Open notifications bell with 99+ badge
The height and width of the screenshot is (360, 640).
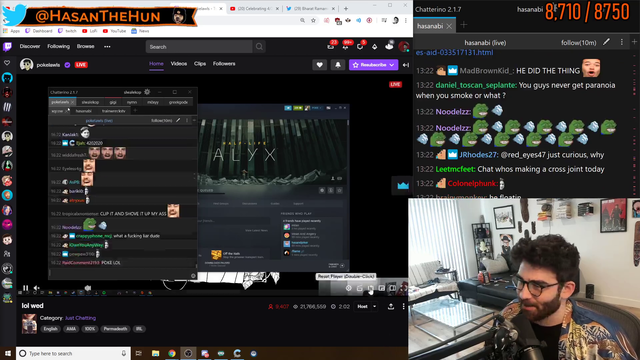[x=345, y=47]
